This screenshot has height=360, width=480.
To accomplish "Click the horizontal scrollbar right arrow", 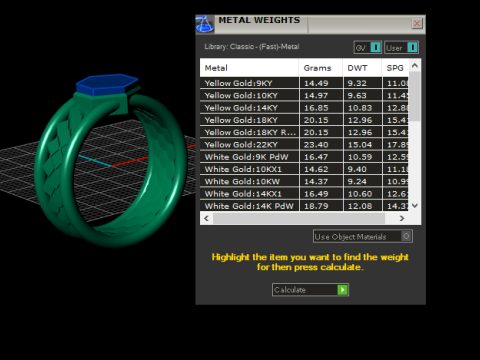I will [x=402, y=218].
